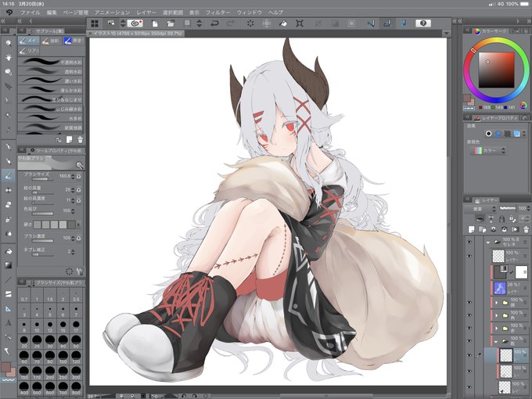Hide the 顔 folder with its eye icon
The image size is (532, 399).
[x=469, y=302]
